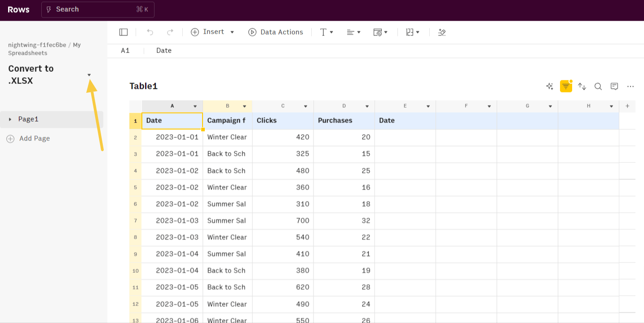Viewport: 644px width, 323px height.
Task: Open the Insert menu
Action: point(213,32)
